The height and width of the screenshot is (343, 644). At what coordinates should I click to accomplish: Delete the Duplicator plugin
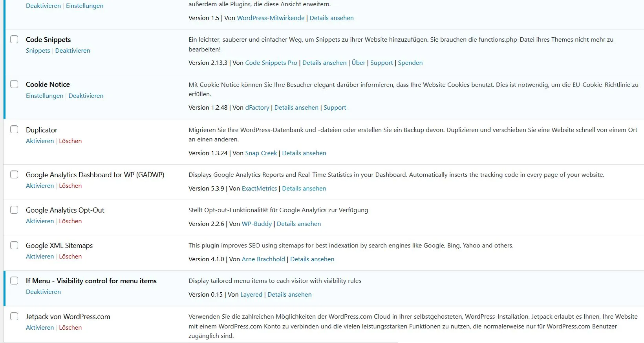tap(70, 141)
